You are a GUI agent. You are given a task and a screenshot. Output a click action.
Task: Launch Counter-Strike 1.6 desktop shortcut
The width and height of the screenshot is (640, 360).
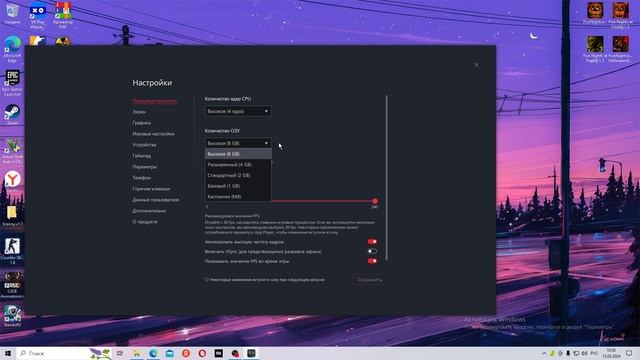tap(12, 250)
